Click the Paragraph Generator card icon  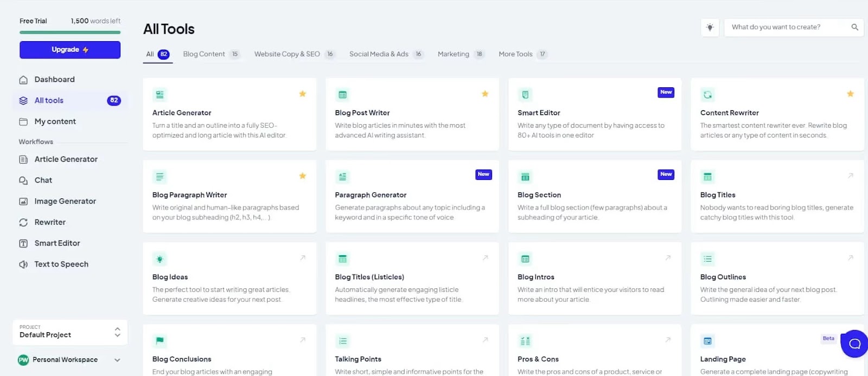point(342,177)
